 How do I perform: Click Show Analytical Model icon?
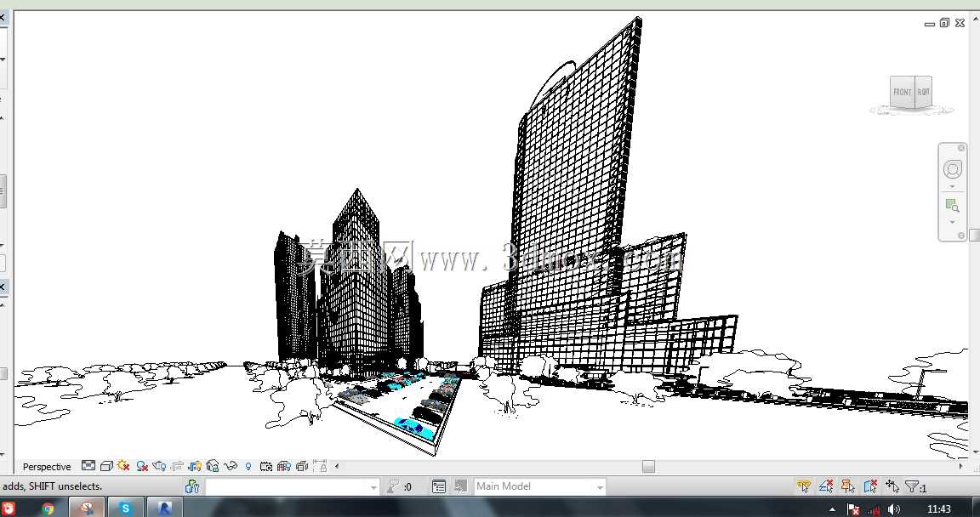pos(284,466)
